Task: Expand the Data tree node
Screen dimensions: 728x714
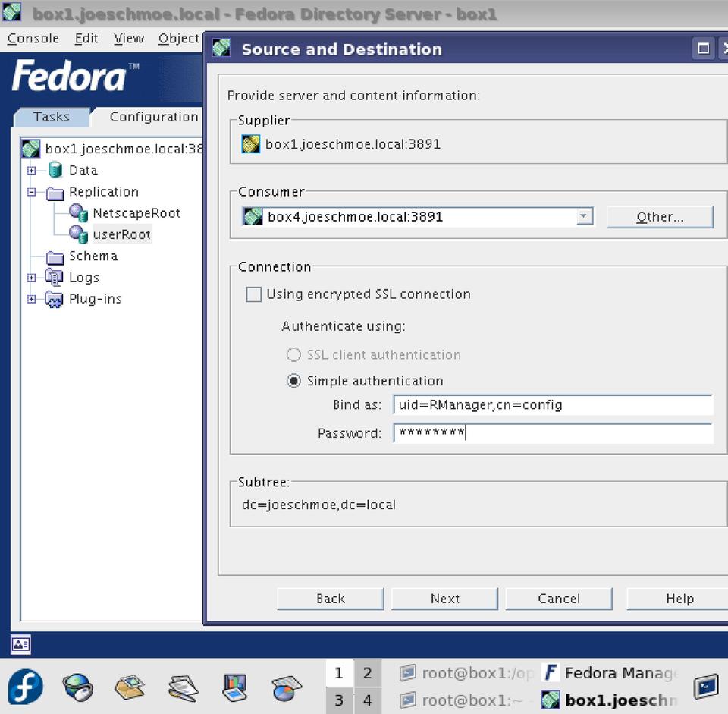Action: 32,171
